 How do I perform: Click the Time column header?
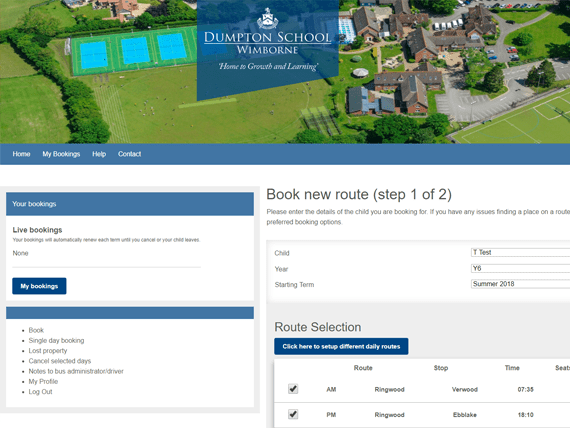[512, 368]
